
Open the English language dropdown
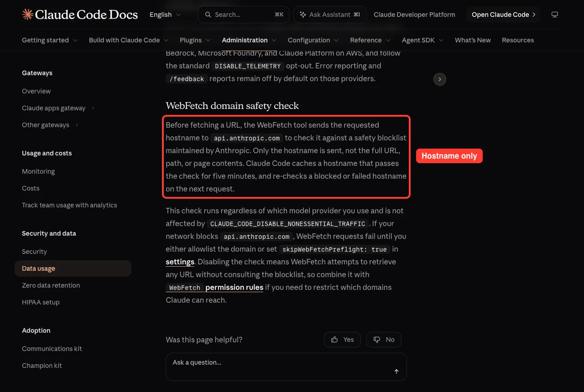pos(165,15)
